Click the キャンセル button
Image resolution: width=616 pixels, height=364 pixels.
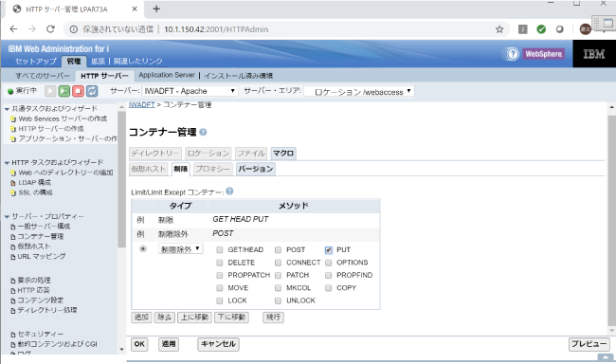(218, 344)
